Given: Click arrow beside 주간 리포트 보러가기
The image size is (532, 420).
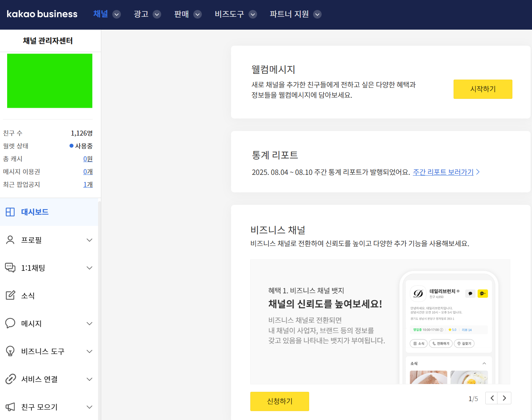Looking at the screenshot, I should tap(478, 172).
